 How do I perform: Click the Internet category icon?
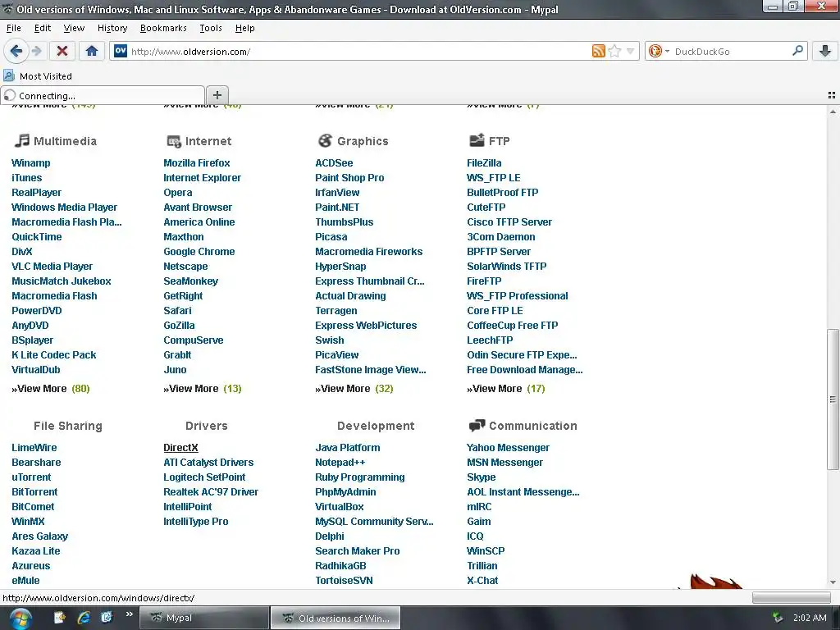pos(174,141)
